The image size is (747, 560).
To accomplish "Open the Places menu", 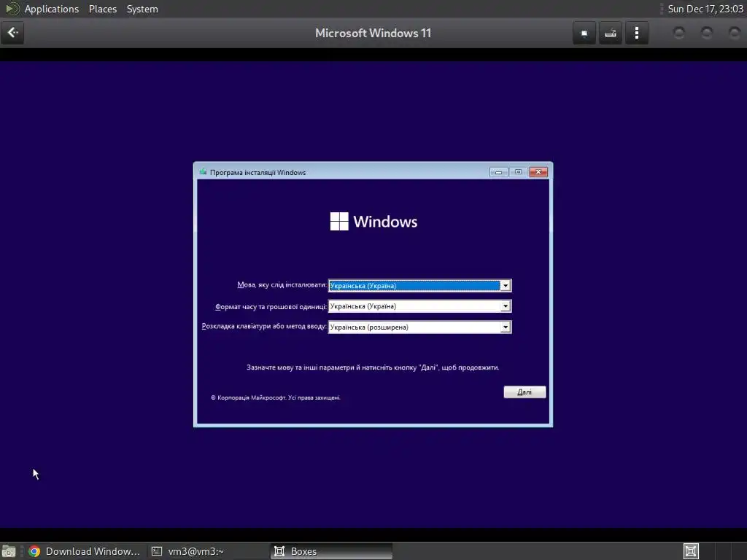I will (103, 9).
